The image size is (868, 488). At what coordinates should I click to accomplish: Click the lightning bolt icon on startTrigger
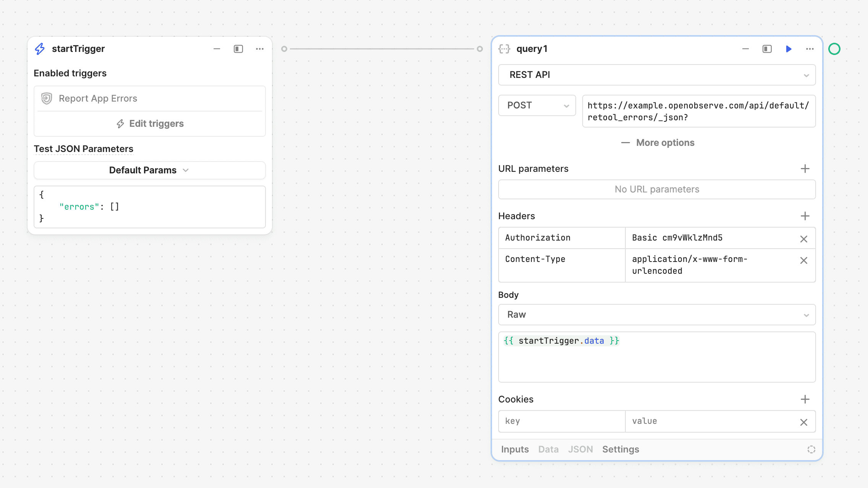coord(39,48)
